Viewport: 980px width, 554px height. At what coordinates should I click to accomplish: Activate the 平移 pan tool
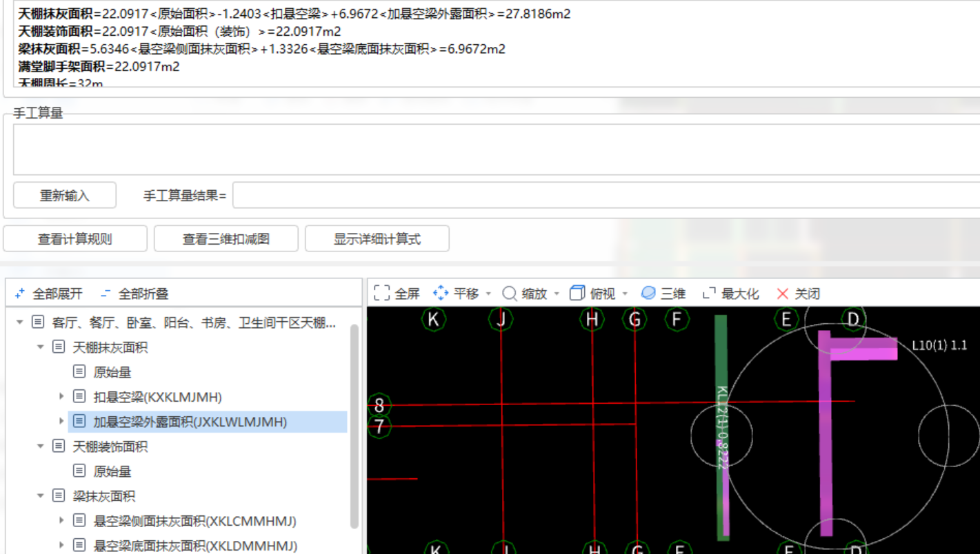coord(456,294)
